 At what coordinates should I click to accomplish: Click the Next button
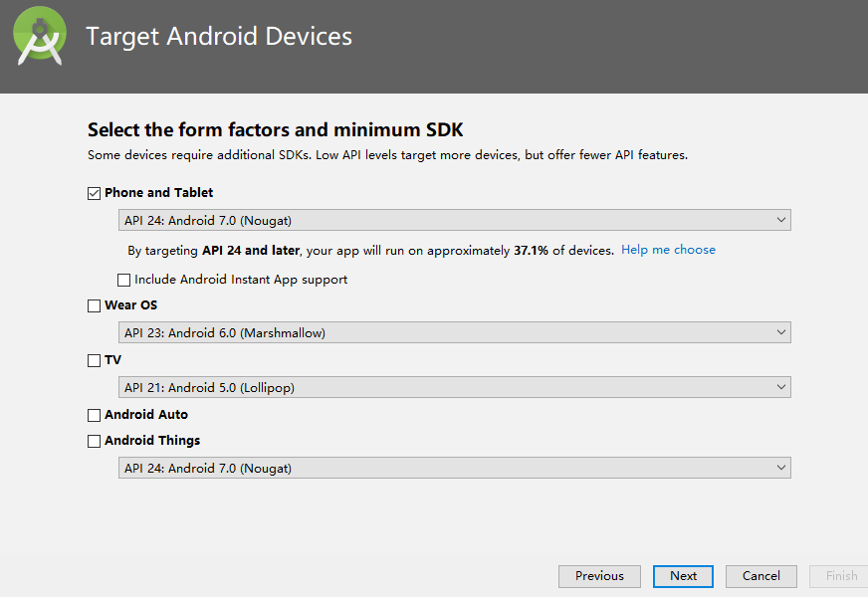[x=683, y=576]
